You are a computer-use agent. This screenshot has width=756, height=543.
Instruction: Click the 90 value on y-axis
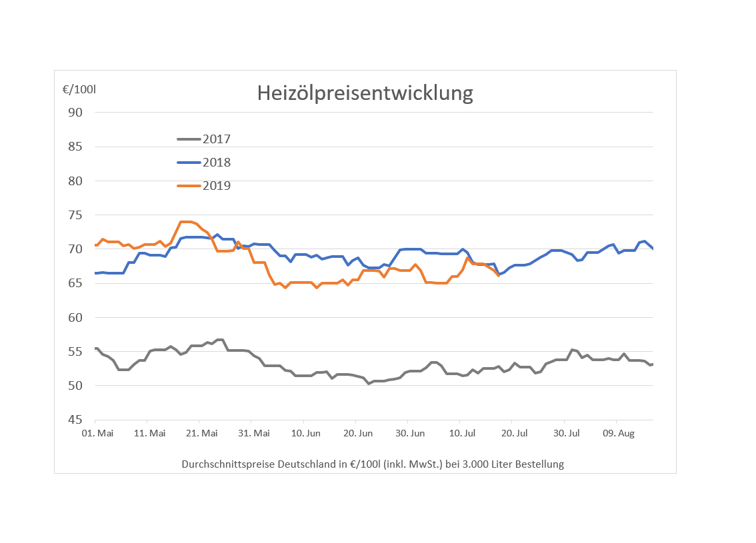(x=75, y=112)
